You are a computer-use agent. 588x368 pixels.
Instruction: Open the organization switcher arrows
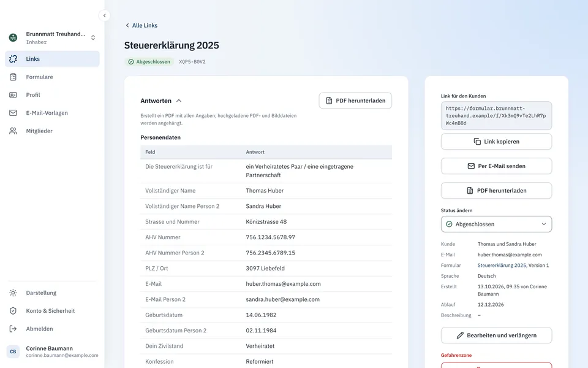point(93,37)
